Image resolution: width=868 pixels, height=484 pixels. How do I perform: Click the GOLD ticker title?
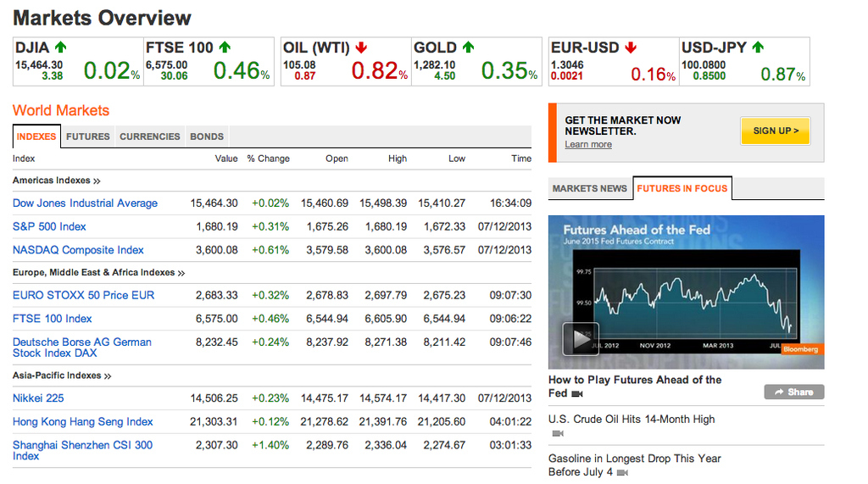coord(435,47)
